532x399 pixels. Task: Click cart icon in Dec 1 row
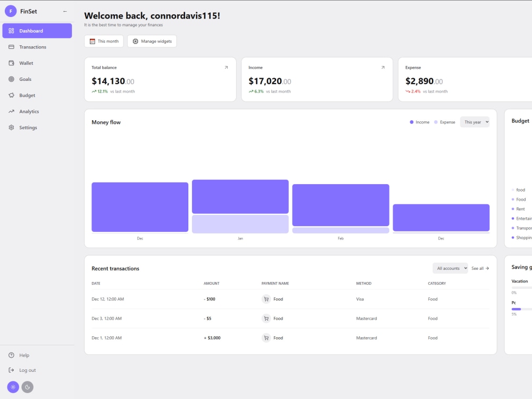tap(267, 338)
